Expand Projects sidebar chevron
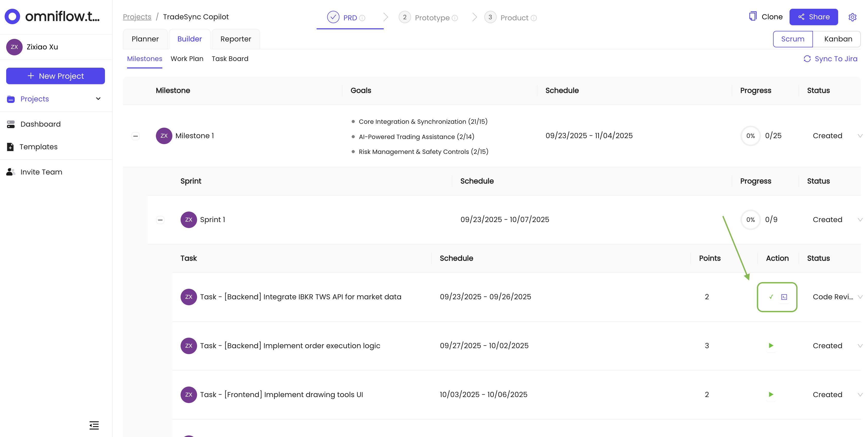The height and width of the screenshot is (437, 868). tap(98, 99)
